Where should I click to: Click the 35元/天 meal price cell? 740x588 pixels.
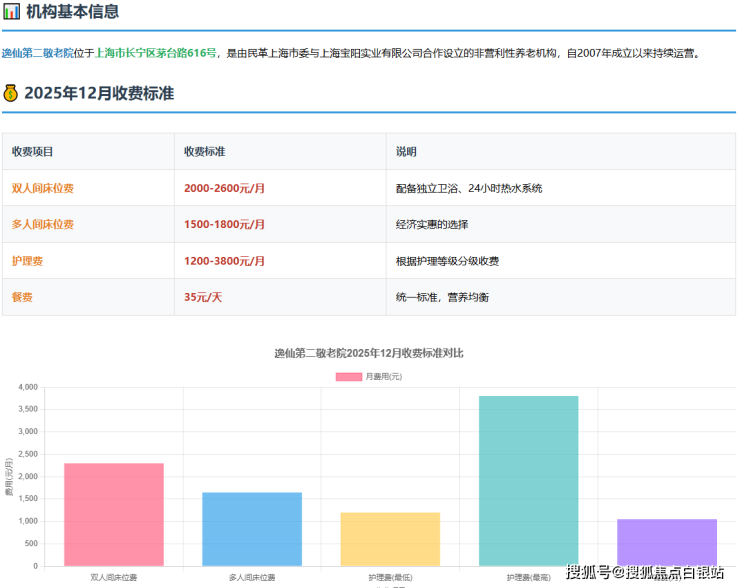point(203,297)
